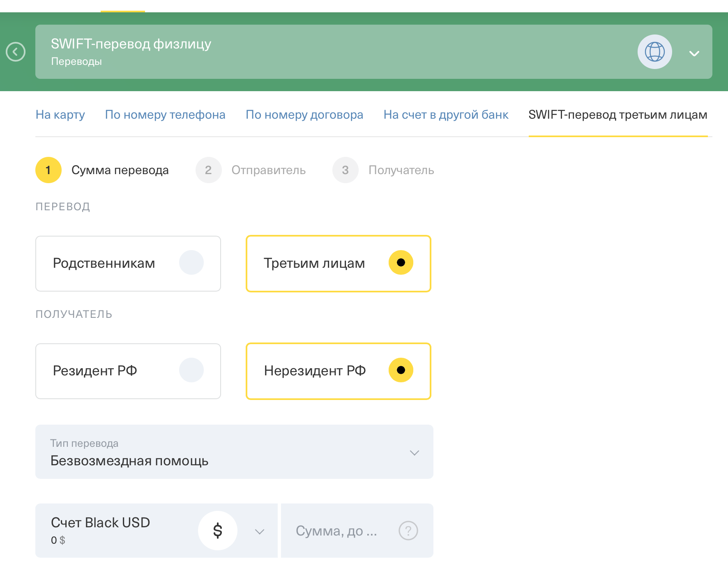Click the Сумма amount input field
Viewport: 728px width, 570px height.
(x=357, y=531)
